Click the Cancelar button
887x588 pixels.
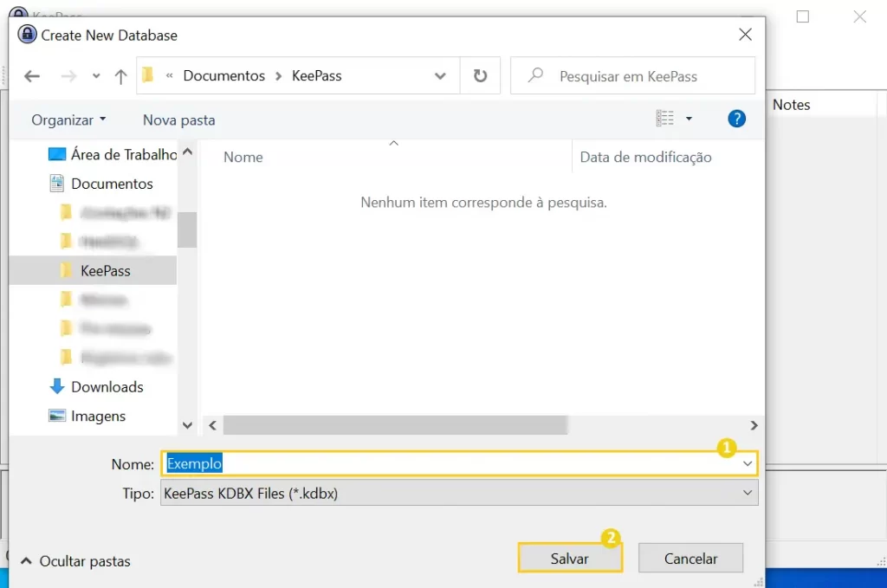(x=690, y=558)
